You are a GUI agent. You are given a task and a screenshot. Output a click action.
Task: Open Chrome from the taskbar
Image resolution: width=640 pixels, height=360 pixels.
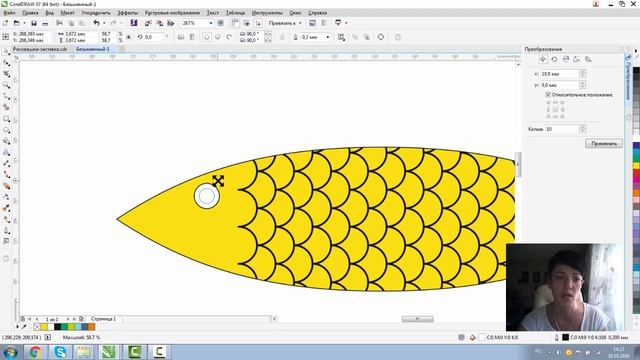pos(35,352)
